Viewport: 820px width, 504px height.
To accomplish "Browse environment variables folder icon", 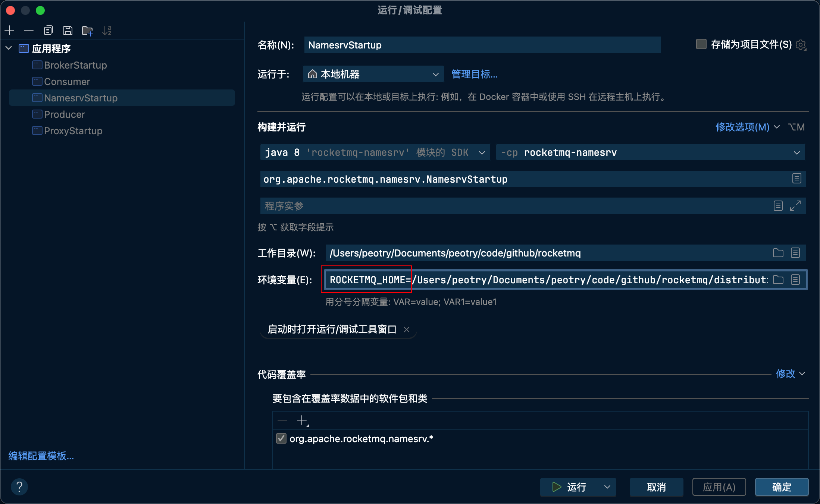I will point(778,280).
